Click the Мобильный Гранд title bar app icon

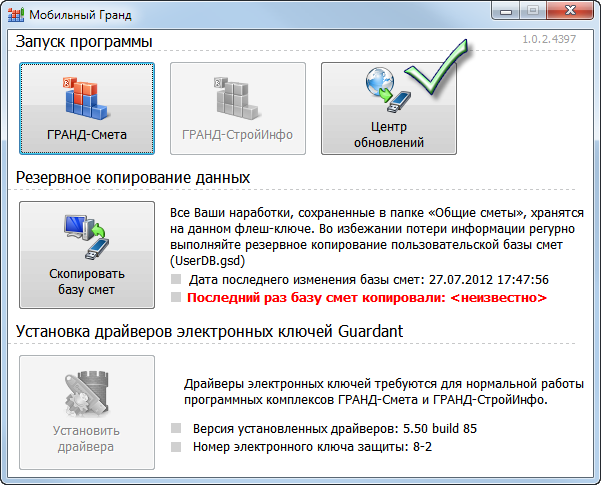[x=17, y=15]
